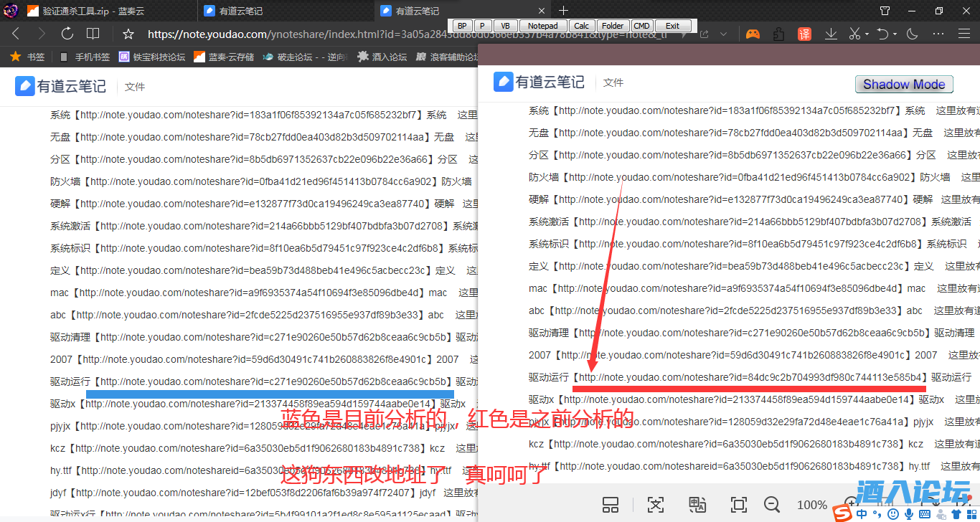The image size is (980, 522).
Task: Click the scissors screenshot tool icon
Action: click(x=854, y=34)
